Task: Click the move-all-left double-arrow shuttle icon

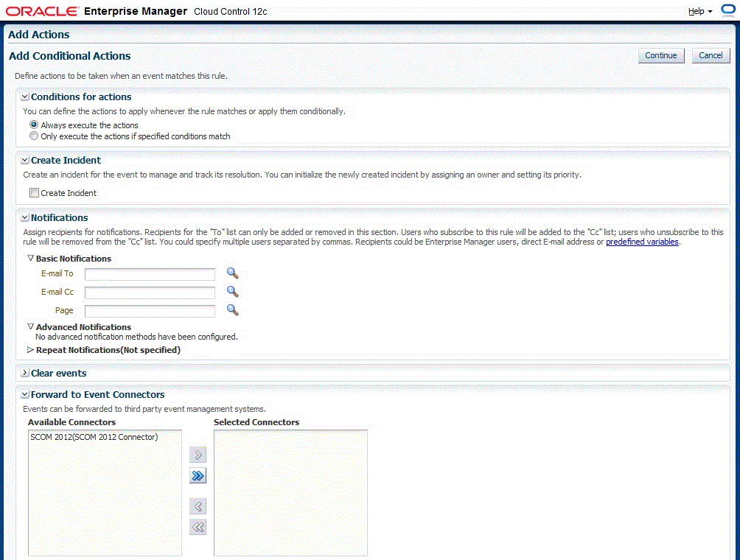Action: click(197, 527)
